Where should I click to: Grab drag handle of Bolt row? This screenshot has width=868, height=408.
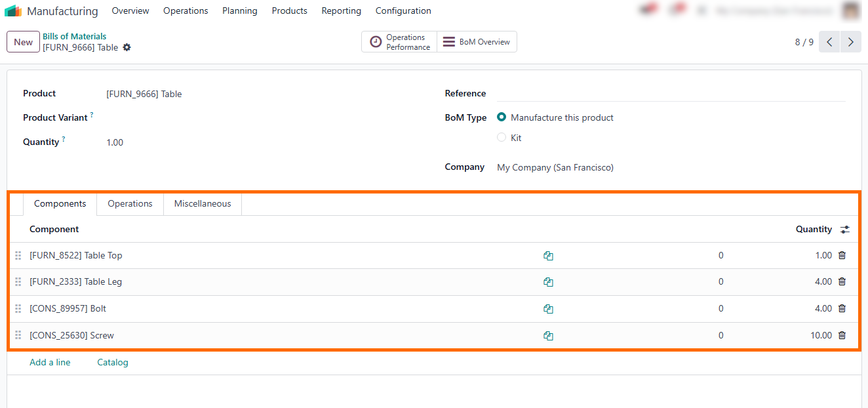coord(18,308)
